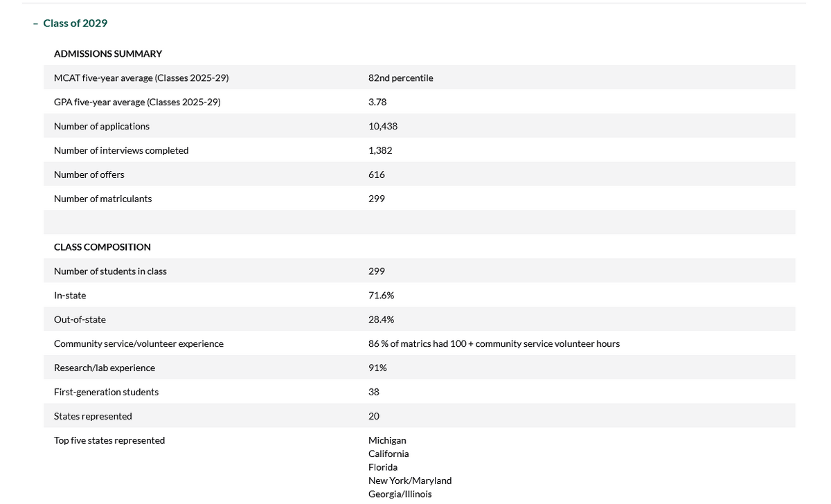Click the community service volunteer hours text
This screenshot has height=504, width=831.
(494, 344)
